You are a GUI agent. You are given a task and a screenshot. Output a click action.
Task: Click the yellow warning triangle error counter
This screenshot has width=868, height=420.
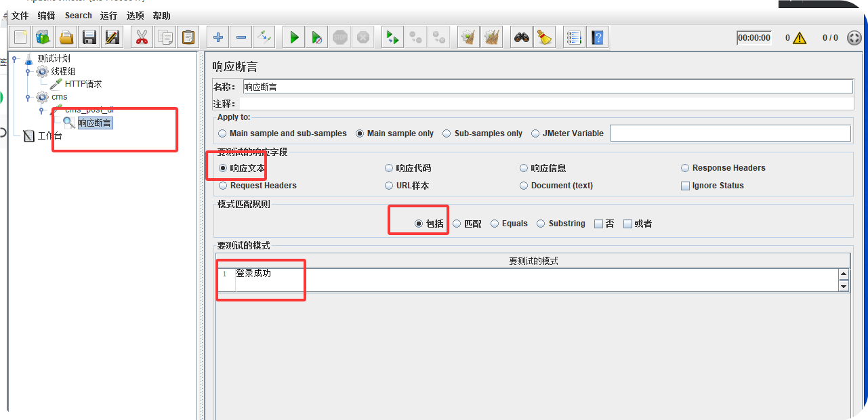pyautogui.click(x=800, y=38)
